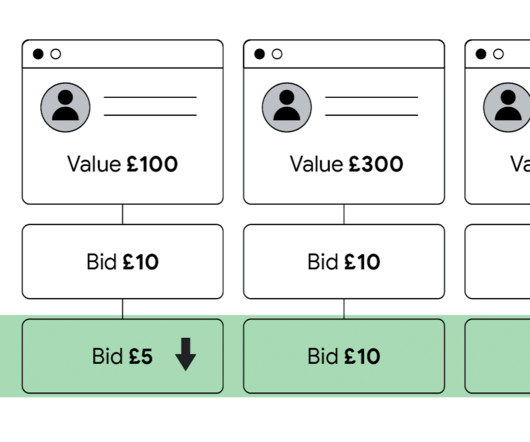The height and width of the screenshot is (442, 530).
Task: Click the partially visible third white bid box
Action: (498, 262)
